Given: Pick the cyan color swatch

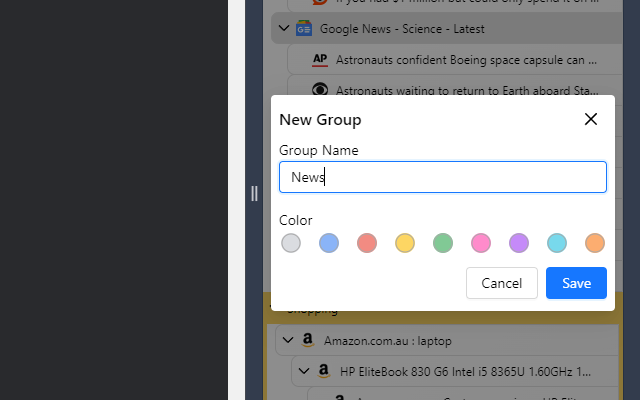Looking at the screenshot, I should pos(557,243).
